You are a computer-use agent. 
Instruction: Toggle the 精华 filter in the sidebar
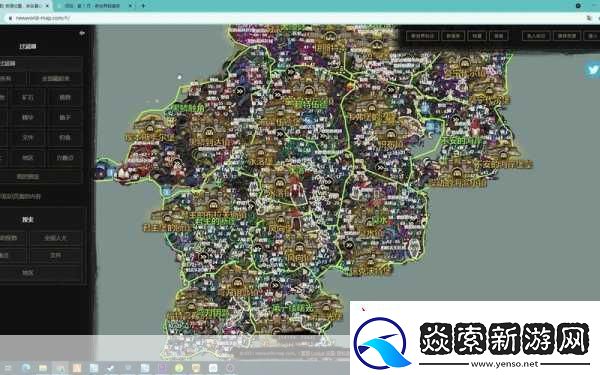tap(28, 117)
